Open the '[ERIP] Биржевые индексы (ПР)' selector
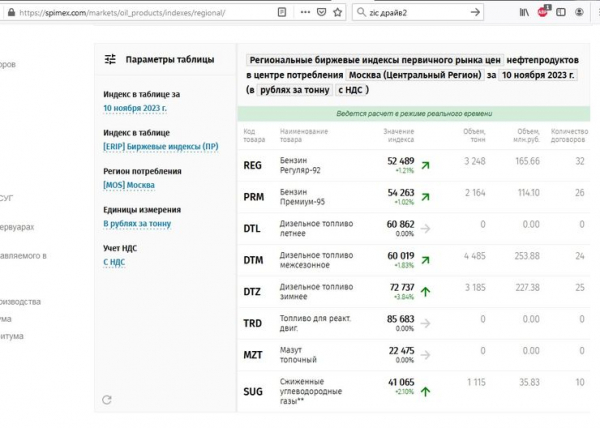600x428 pixels. click(x=160, y=146)
